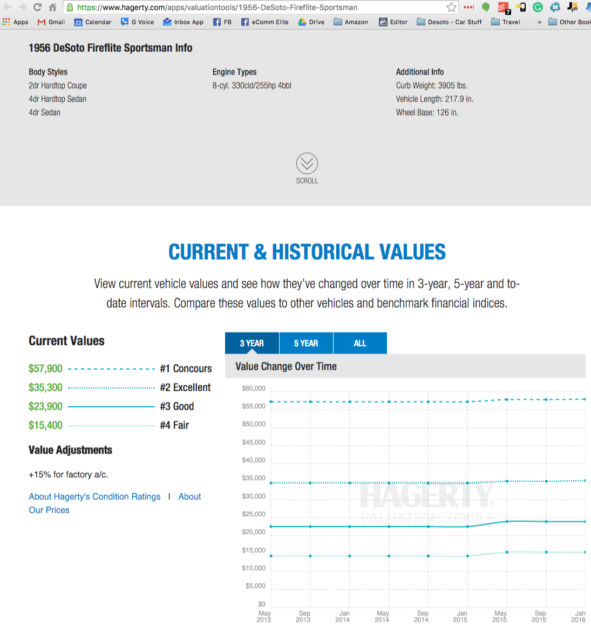This screenshot has width=591, height=640.
Task: Open the green Hangouts extension icon
Action: click(x=486, y=7)
